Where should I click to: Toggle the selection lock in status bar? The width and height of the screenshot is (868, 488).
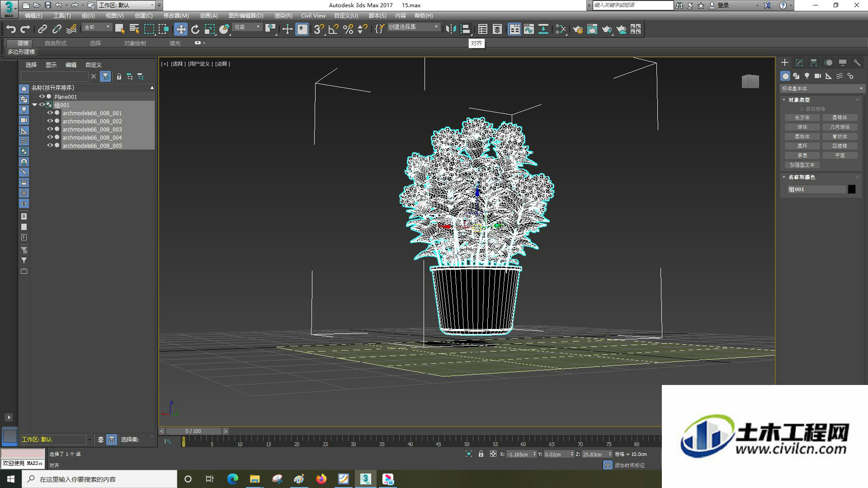tap(481, 454)
